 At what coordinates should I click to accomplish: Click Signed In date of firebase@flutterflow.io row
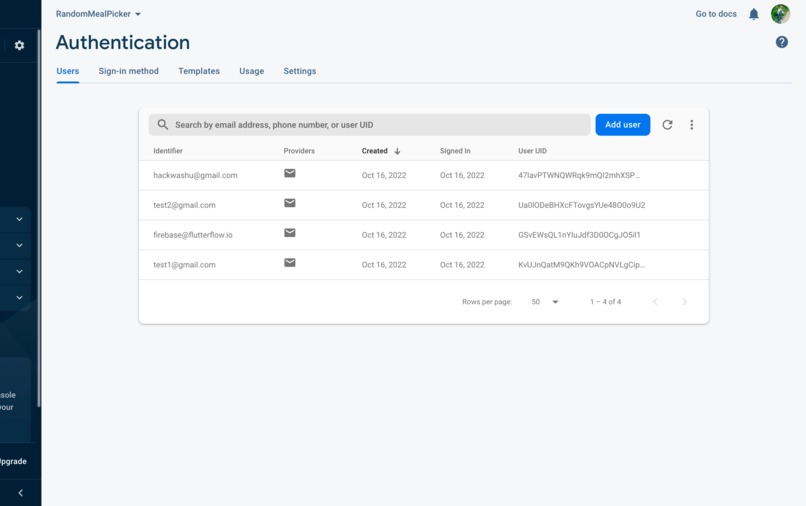(x=462, y=235)
